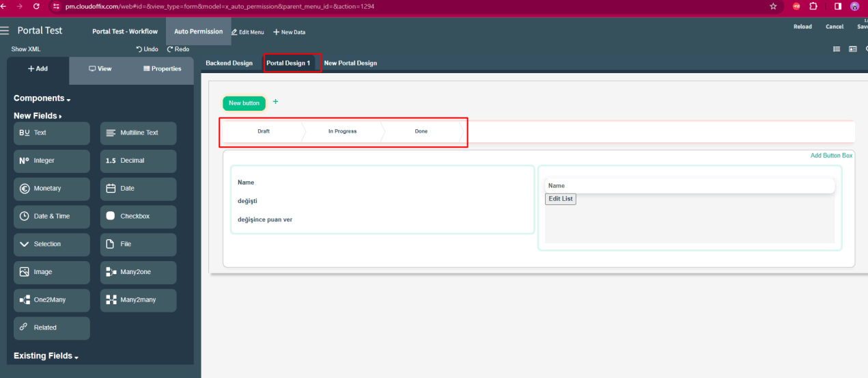The width and height of the screenshot is (868, 378).
Task: Add a Text field component
Action: tap(52, 133)
